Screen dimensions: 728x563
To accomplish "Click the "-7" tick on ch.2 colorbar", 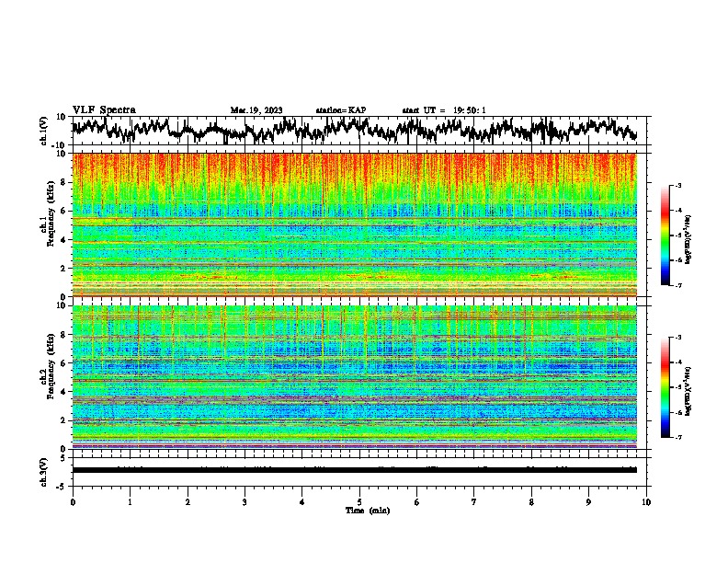I will (x=678, y=437).
